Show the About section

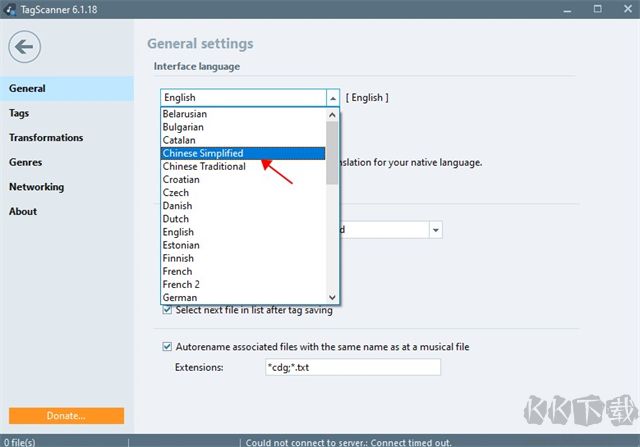[67, 211]
